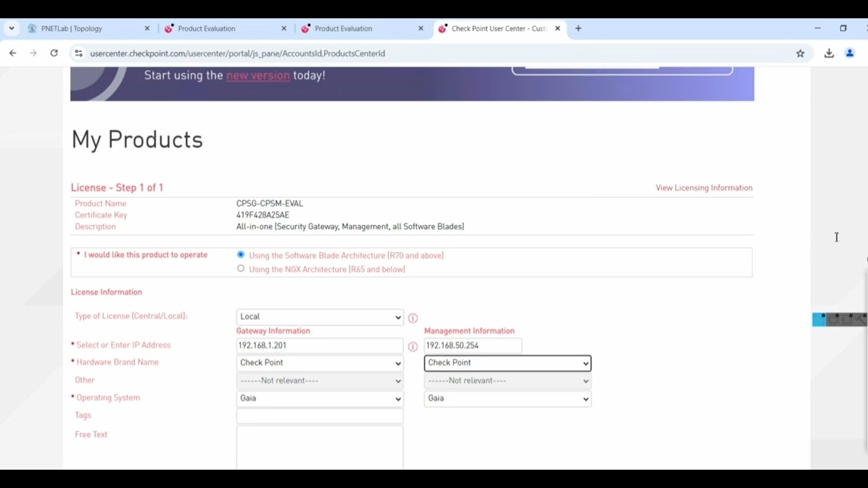Click into the Free Text area
Viewport: 868px width, 488px height.
[319, 447]
